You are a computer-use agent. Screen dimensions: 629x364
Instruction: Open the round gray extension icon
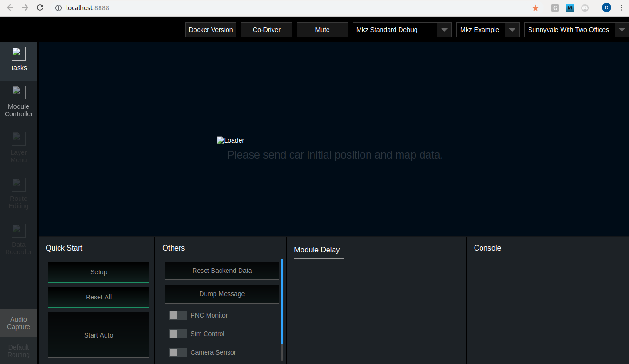coord(585,8)
